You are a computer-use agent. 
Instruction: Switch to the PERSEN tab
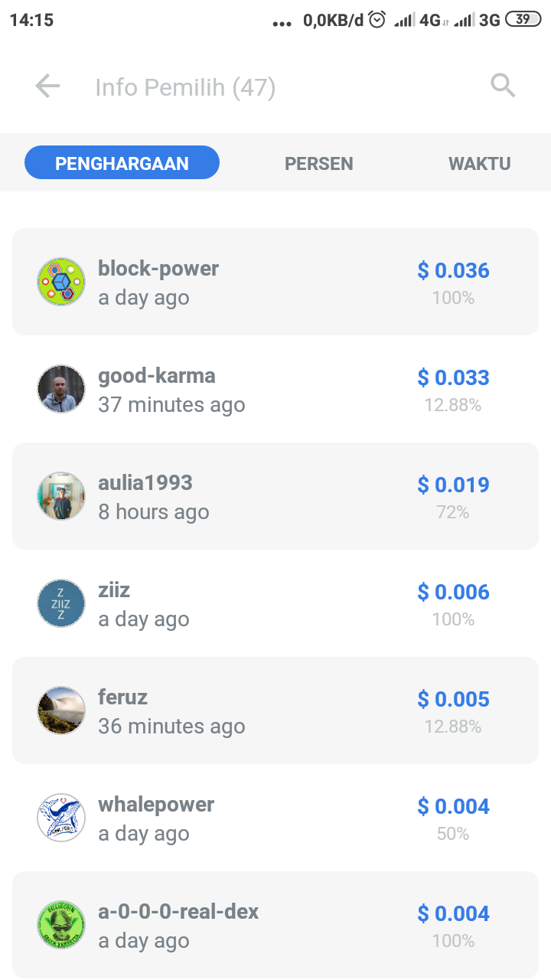click(319, 163)
